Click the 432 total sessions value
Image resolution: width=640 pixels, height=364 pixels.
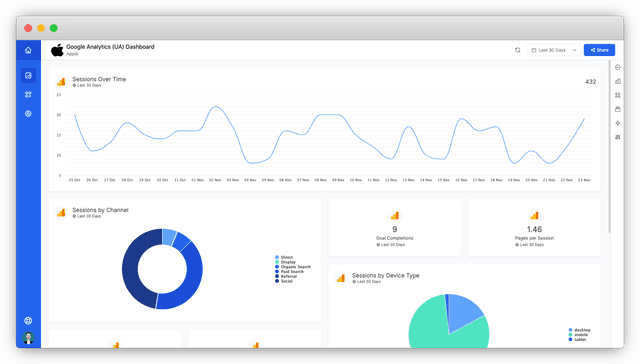click(591, 82)
